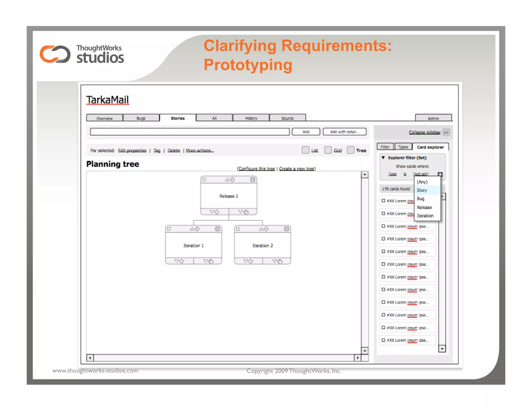Image resolution: width=532 pixels, height=411 pixels.
Task: Choose Release from the type dropdown
Action: tap(427, 207)
